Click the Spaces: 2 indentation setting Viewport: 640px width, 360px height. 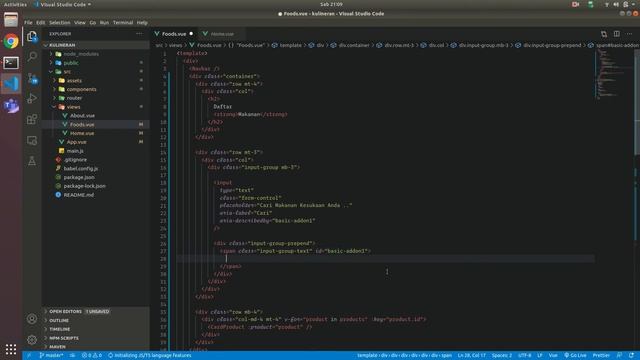point(502,356)
